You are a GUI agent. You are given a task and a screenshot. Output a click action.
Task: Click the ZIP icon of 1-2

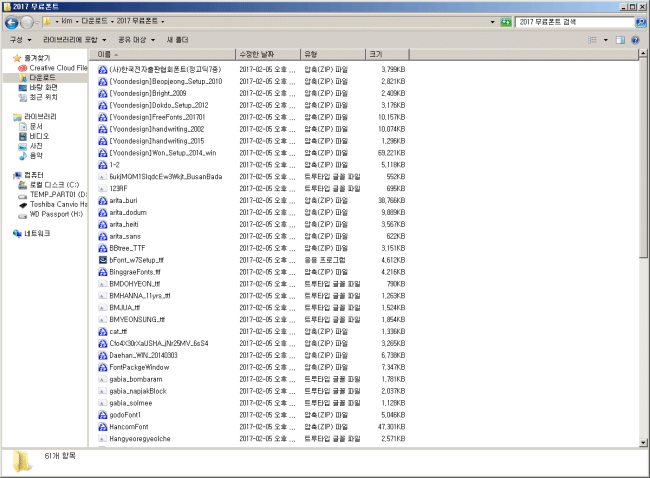[102, 165]
